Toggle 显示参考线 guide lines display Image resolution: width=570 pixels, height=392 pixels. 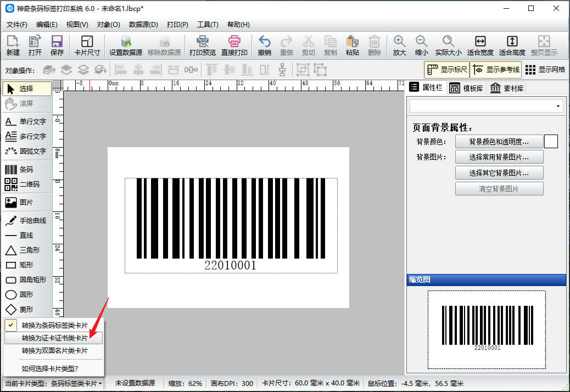tap(495, 70)
